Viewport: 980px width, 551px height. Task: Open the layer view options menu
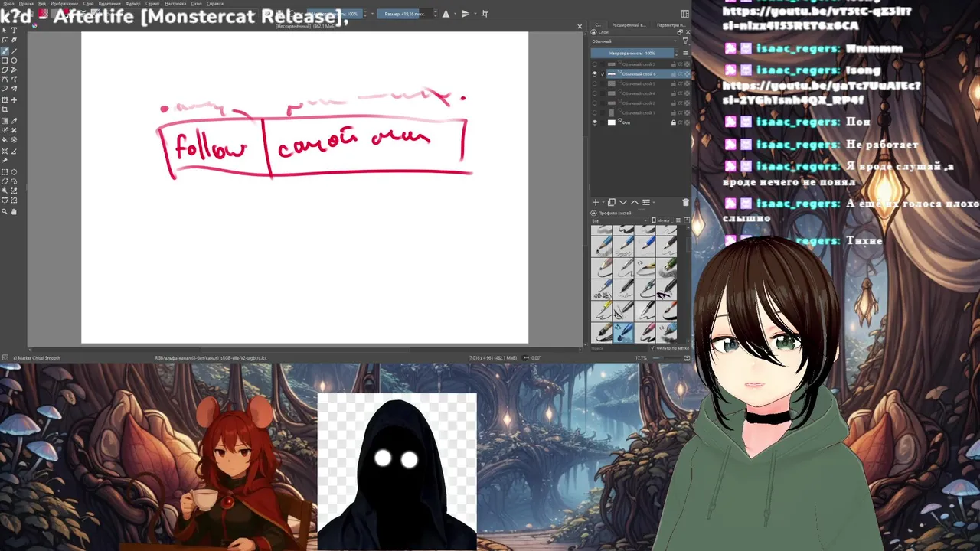(x=685, y=53)
